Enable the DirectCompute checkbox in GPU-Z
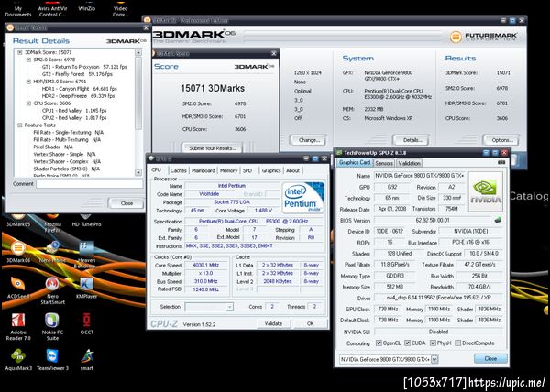Image resolution: width=550 pixels, height=392 pixels. click(457, 343)
